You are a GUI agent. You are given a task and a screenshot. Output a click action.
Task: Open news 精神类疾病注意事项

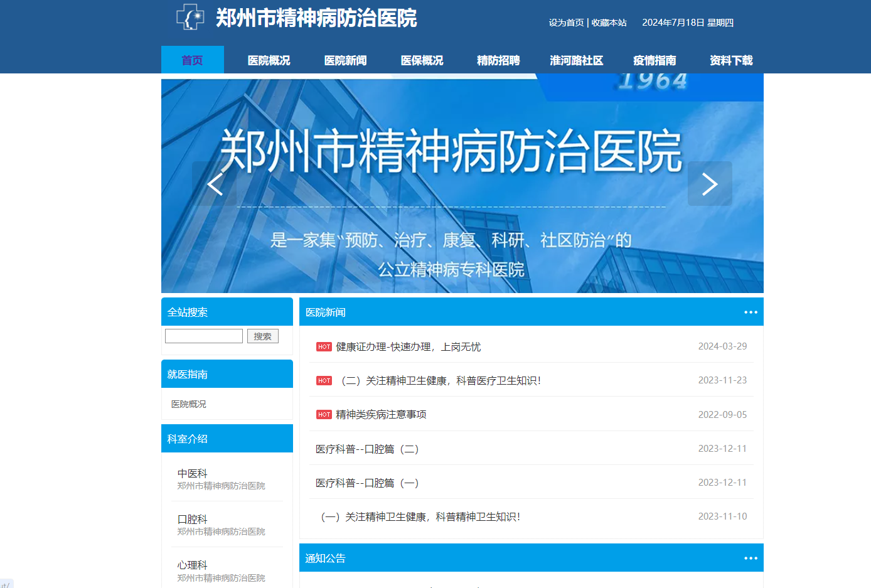click(x=381, y=415)
